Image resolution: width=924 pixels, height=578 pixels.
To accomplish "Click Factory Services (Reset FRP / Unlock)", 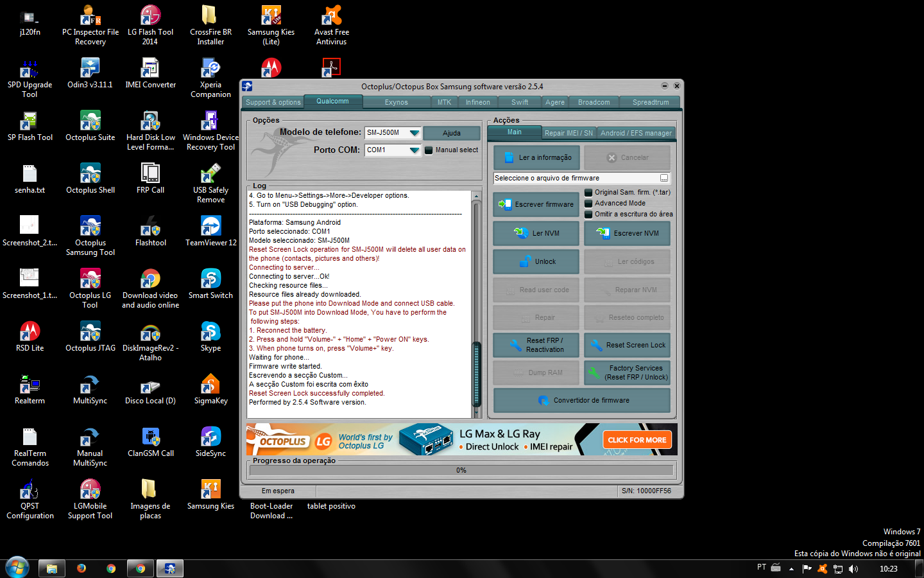I will (x=628, y=372).
